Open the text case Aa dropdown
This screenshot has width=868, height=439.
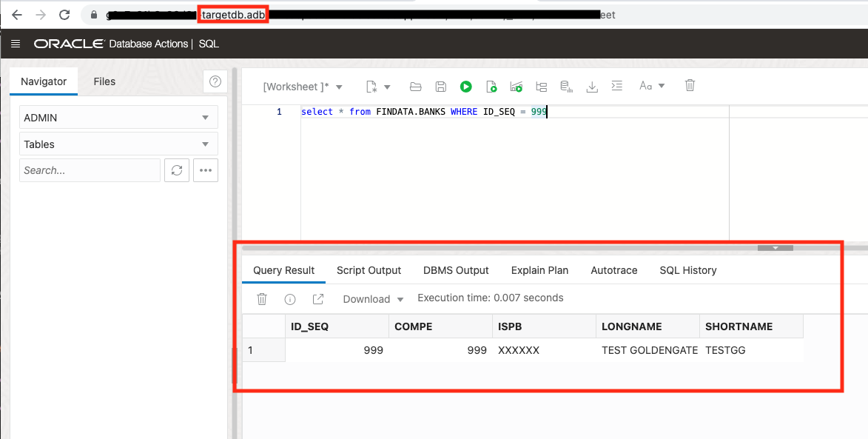(652, 86)
